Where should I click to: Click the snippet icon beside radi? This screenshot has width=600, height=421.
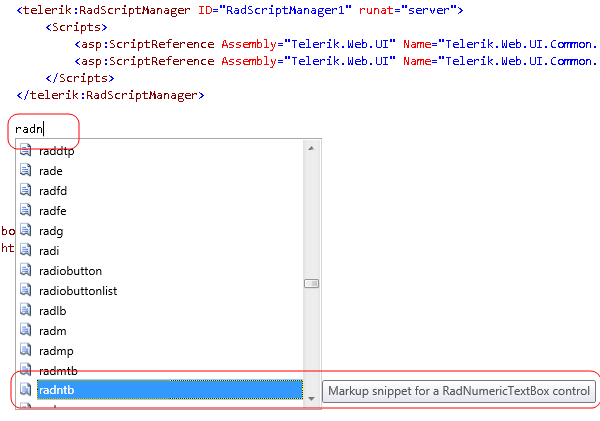[25, 250]
